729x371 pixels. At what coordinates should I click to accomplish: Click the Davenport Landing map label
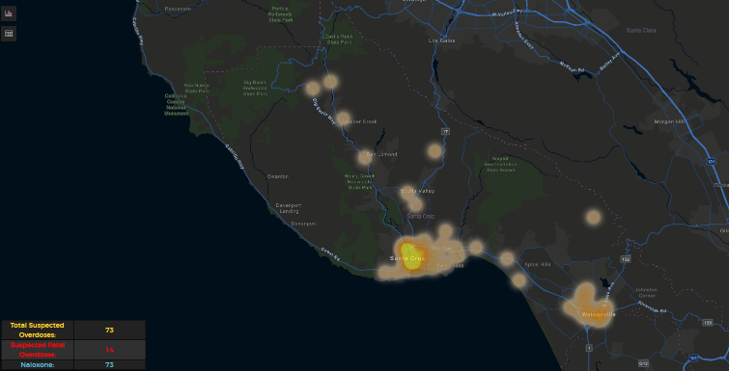click(x=288, y=208)
